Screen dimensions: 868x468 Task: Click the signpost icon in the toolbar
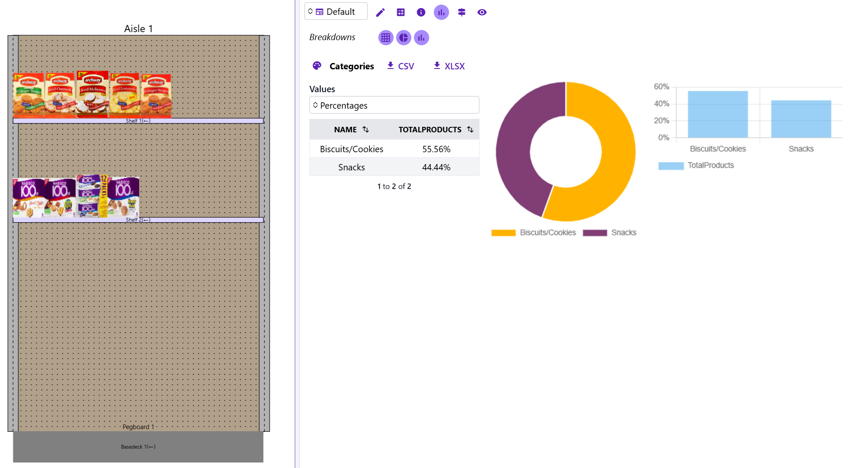461,12
